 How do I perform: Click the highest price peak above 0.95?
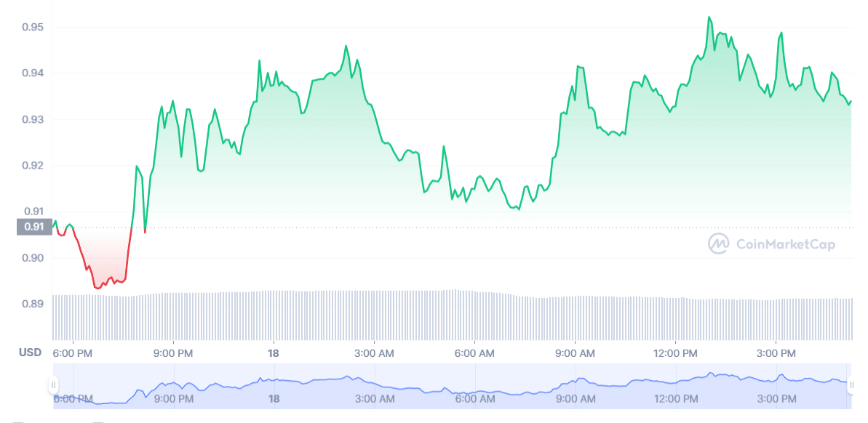tap(709, 17)
